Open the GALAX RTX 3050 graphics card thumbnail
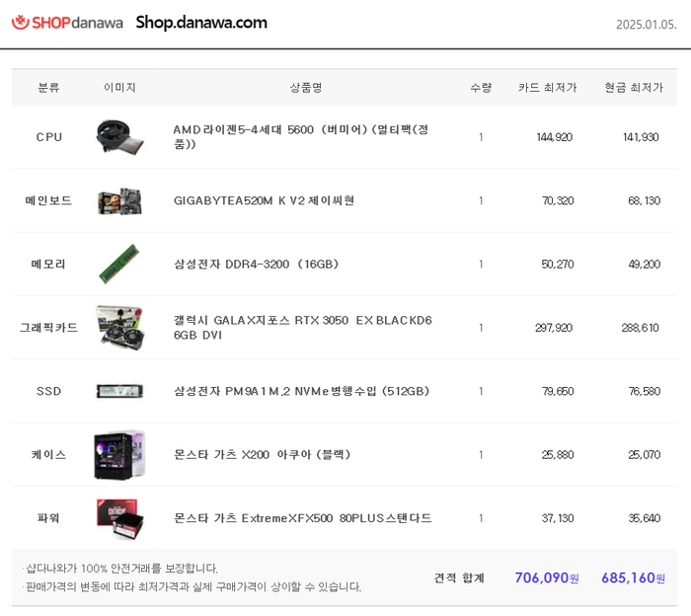Image resolution: width=691 pixels, height=616 pixels. coord(119,328)
